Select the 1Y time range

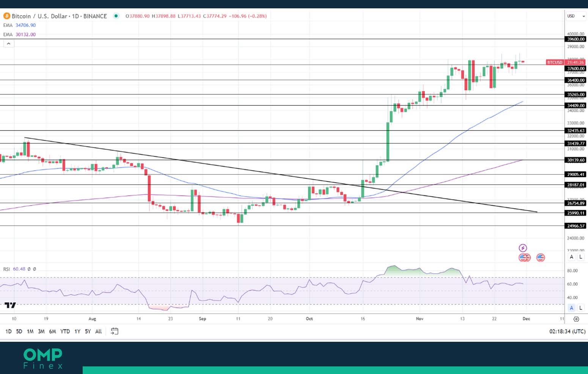coord(77,332)
